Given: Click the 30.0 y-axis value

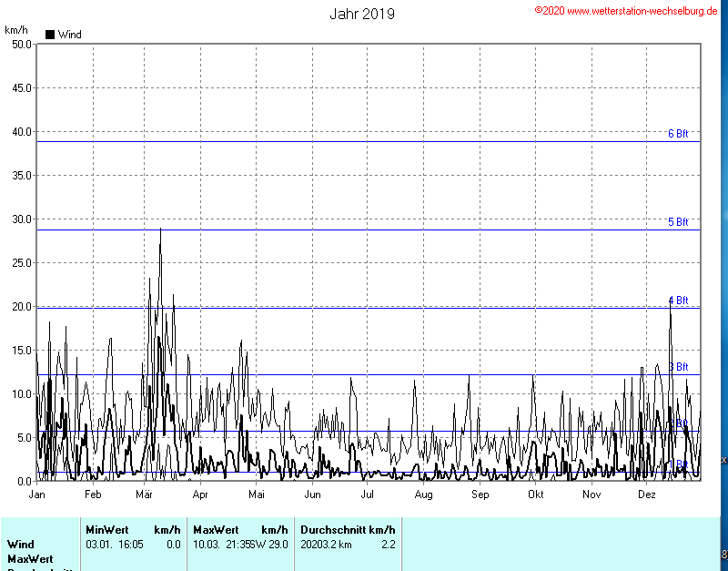Looking at the screenshot, I should click(21, 219).
